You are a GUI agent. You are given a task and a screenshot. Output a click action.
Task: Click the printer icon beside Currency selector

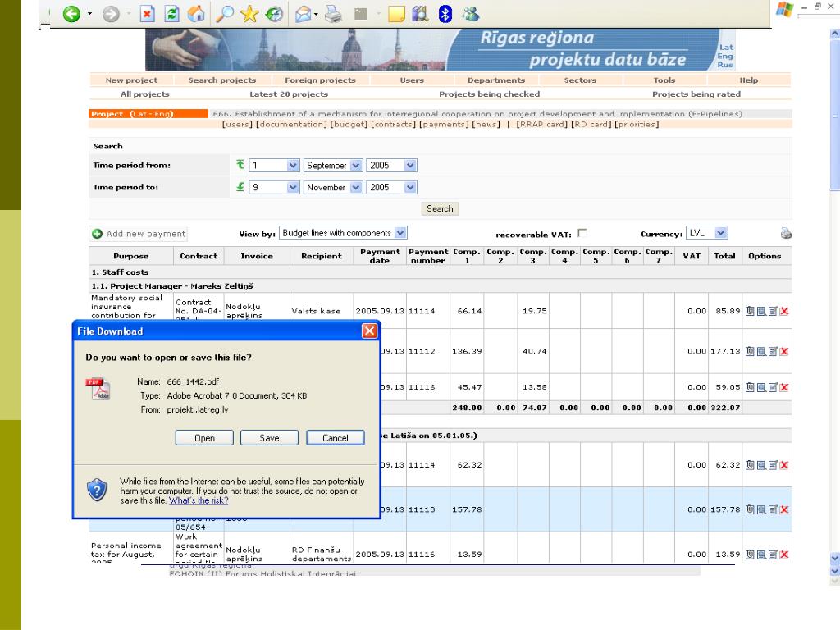[x=786, y=233]
